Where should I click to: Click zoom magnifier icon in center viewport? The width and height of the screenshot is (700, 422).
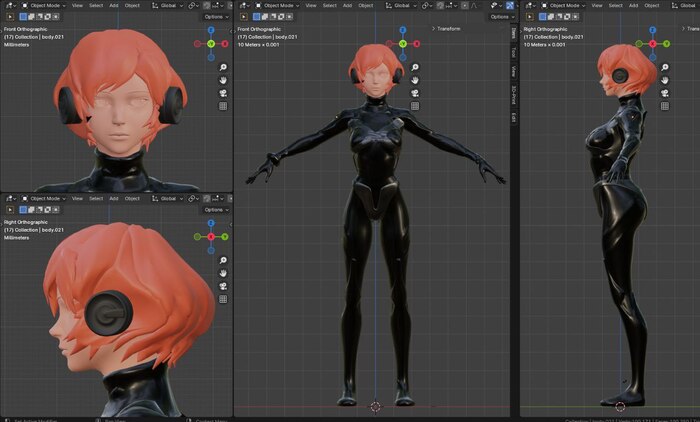coord(415,67)
